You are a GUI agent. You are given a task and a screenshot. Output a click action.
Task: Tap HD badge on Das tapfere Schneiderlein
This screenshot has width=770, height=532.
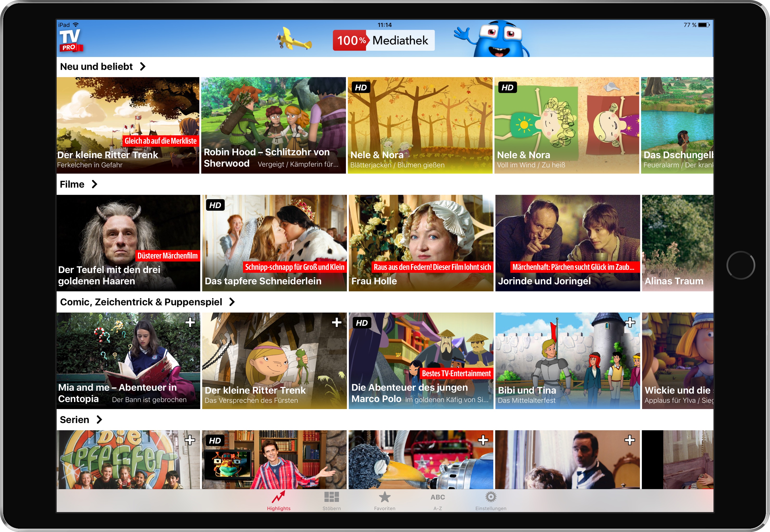tap(215, 205)
